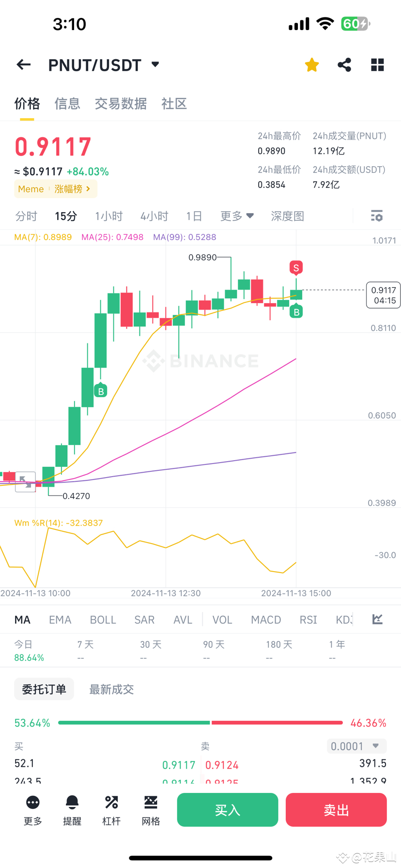The height and width of the screenshot is (868, 401).
Task: Open the chart settings icon
Action: pyautogui.click(x=377, y=216)
